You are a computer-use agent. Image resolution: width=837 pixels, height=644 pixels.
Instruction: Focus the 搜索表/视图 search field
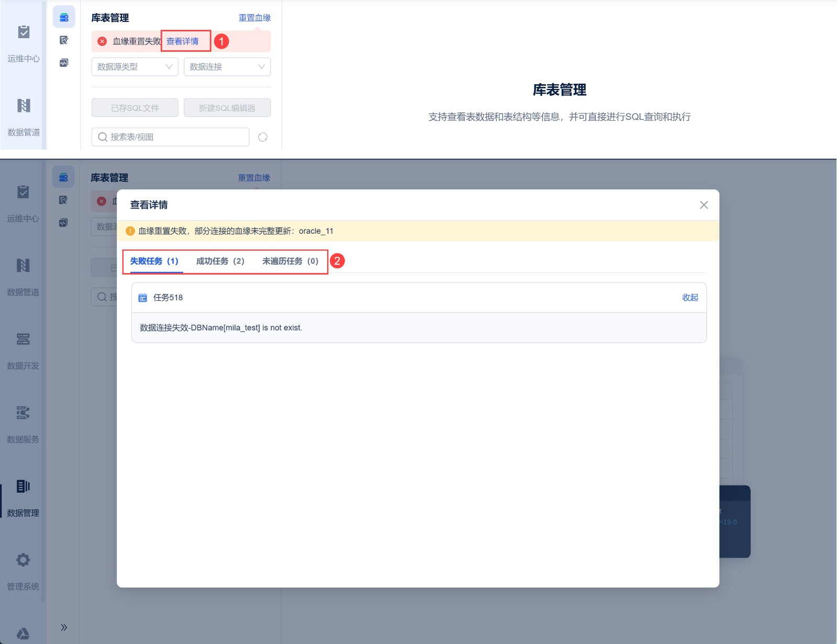170,137
